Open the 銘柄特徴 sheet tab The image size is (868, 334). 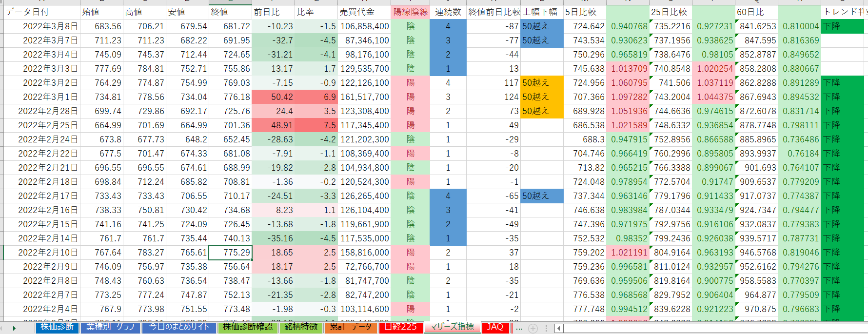[x=301, y=327]
